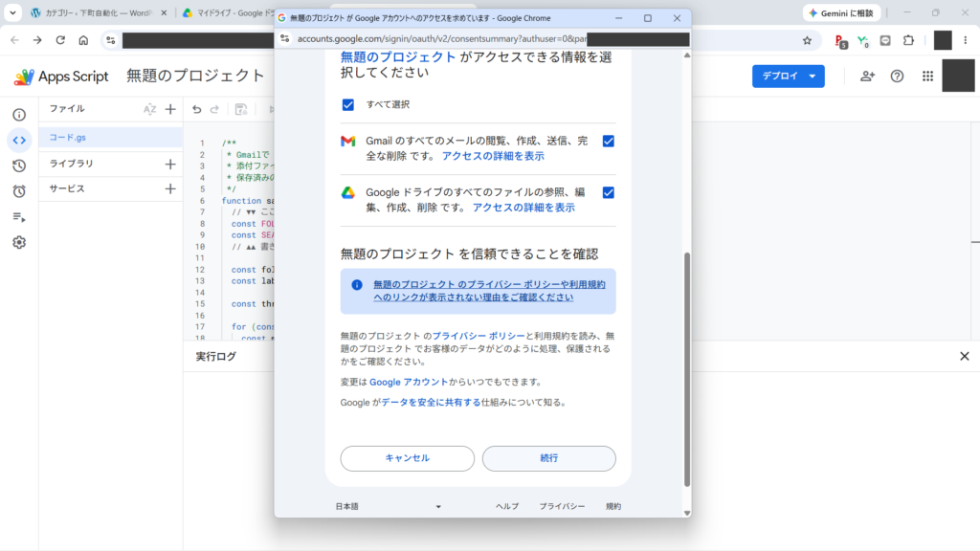
Task: Save the project with disk icon
Action: [241, 109]
